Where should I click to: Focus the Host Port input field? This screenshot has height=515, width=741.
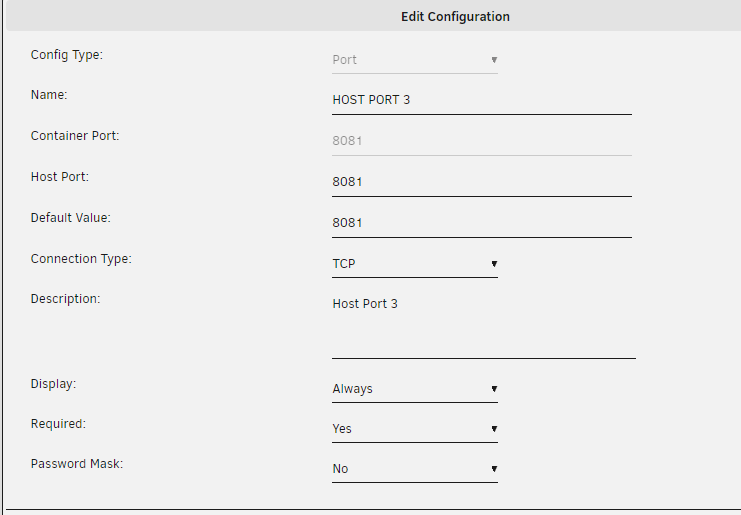click(x=482, y=182)
